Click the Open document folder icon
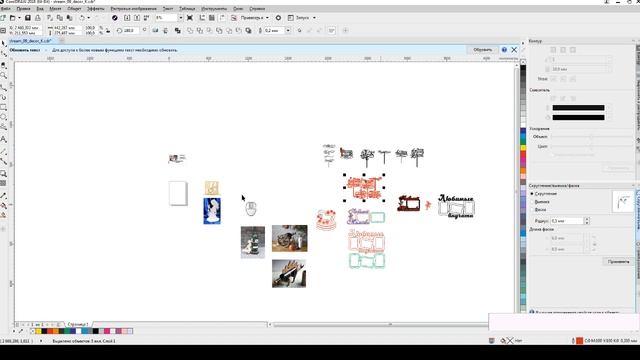This screenshot has width=640, height=360. pyautogui.click(x=12, y=18)
